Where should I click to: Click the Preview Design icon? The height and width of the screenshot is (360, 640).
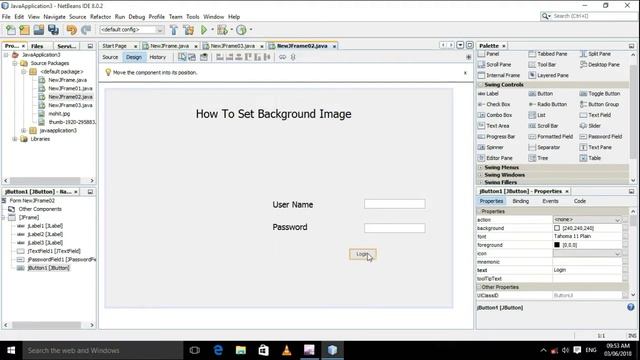point(204,57)
